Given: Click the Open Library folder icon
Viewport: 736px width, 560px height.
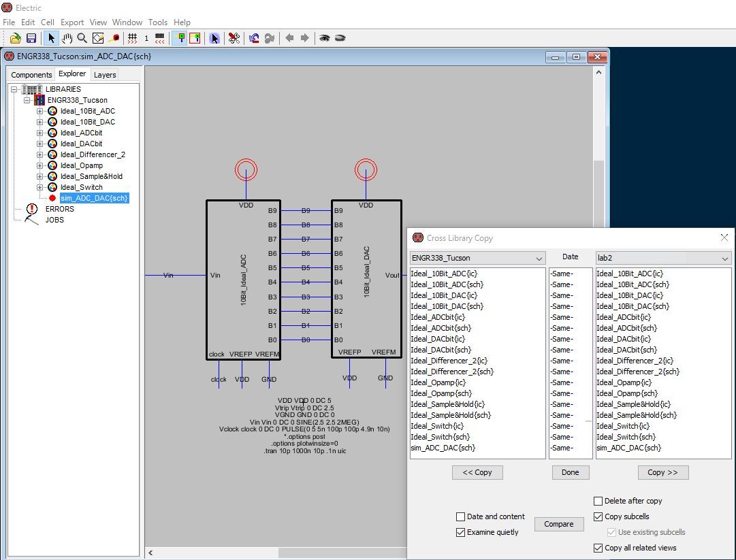Looking at the screenshot, I should click(x=15, y=38).
